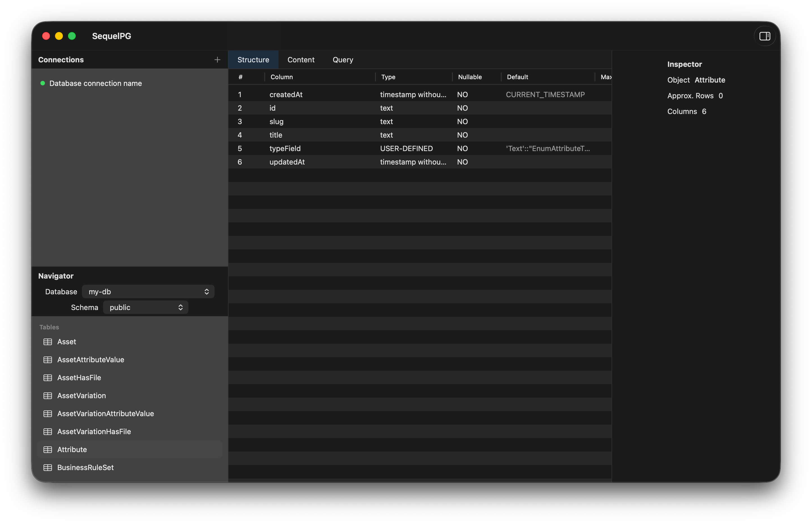Click the table icon beside BusinessRuleSet
Screen dimensions: 812x524
tap(48, 468)
